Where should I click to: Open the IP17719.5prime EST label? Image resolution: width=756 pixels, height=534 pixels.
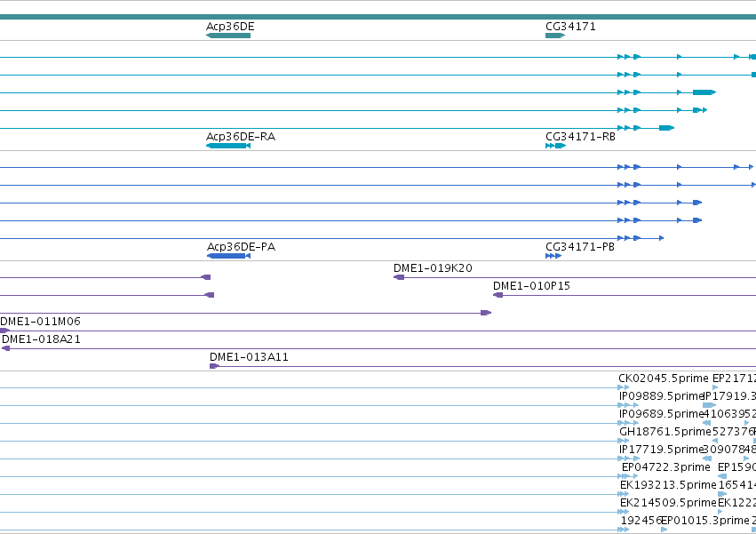[x=662, y=449]
